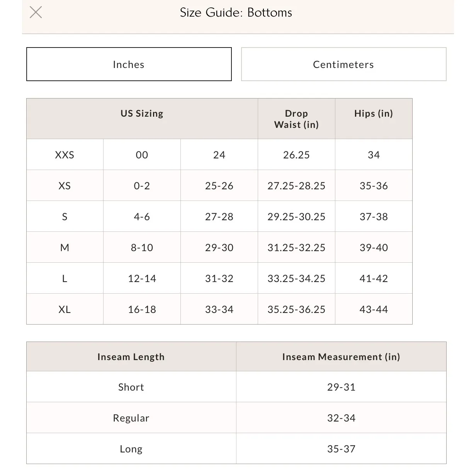Click the S size row label
This screenshot has height=476, width=476.
(x=65, y=216)
